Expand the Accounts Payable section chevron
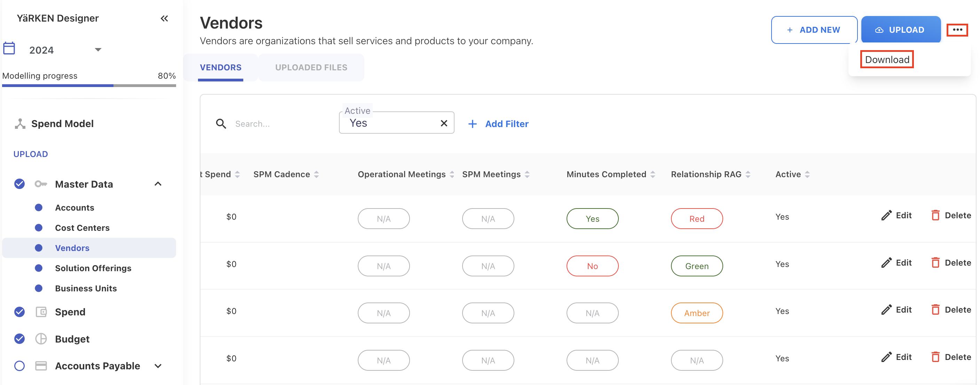This screenshot has width=980, height=385. click(158, 366)
